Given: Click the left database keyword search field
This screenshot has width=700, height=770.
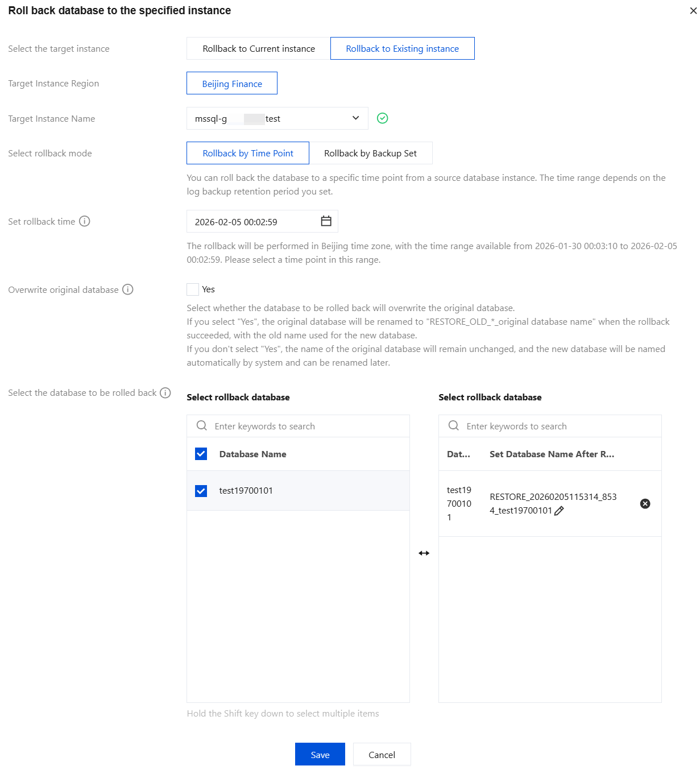Looking at the screenshot, I should tap(307, 427).
